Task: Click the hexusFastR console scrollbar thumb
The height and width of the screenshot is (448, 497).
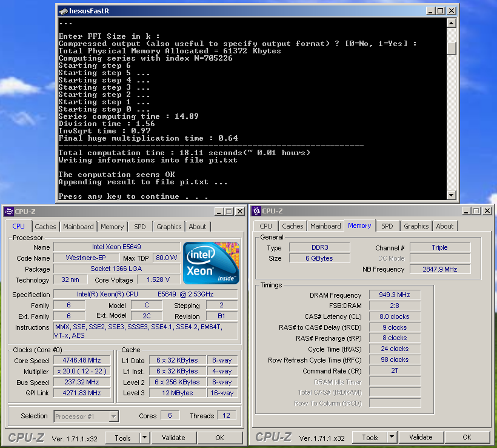Action: pos(452,49)
